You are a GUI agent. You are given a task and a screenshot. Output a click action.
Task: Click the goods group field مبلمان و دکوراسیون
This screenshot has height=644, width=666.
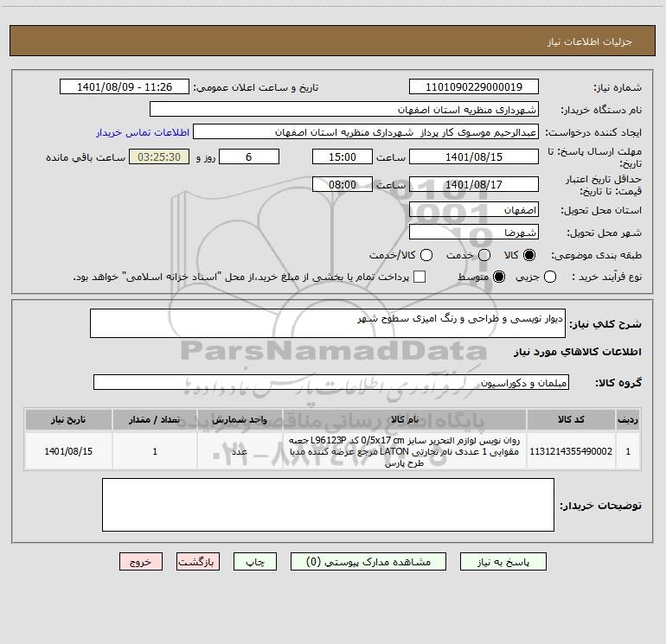click(x=331, y=382)
